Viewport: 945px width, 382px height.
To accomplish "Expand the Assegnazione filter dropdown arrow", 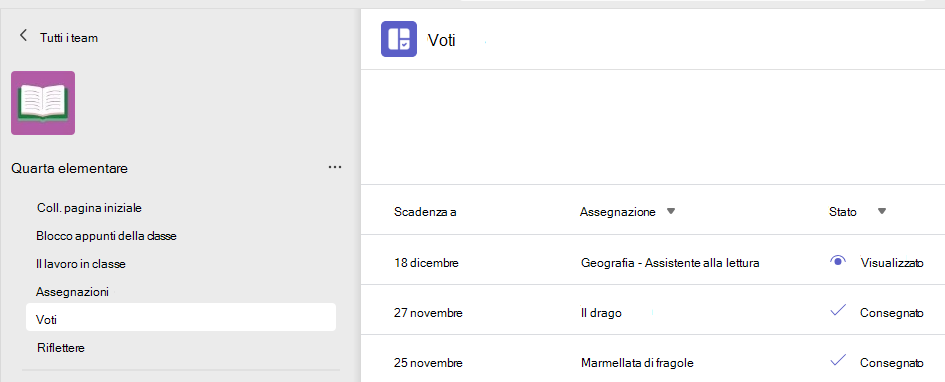I will click(671, 211).
